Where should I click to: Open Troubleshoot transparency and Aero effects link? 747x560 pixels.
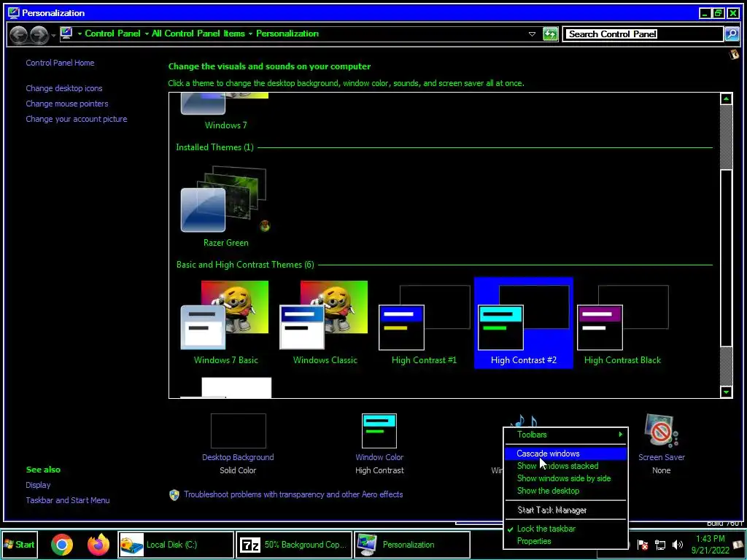293,494
